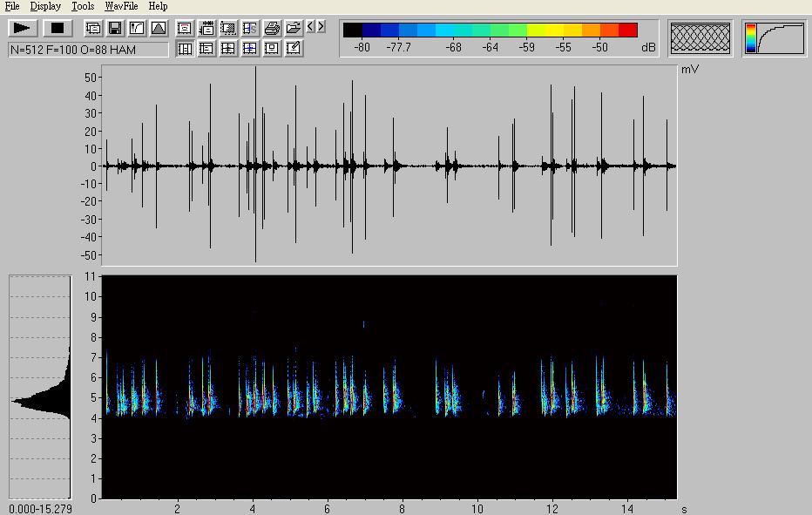Toggle the pencil edit icon in second row
This screenshot has height=515, width=812.
point(294,49)
